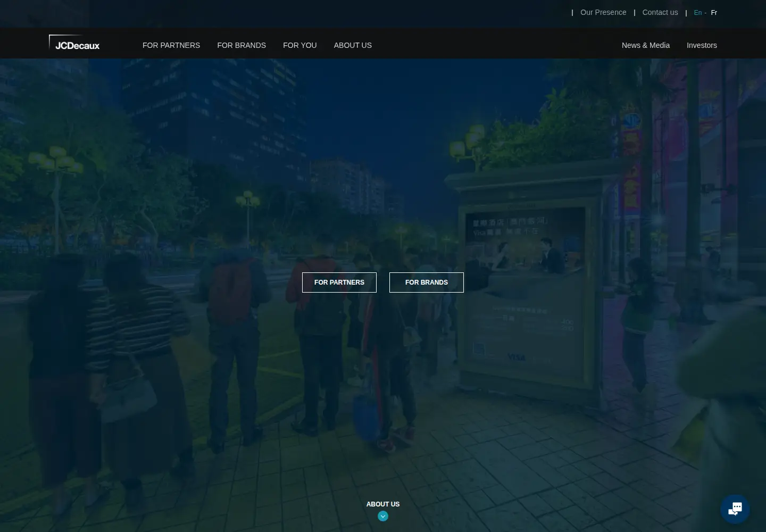Click the JCDecaux logo
The height and width of the screenshot is (532, 766).
(74, 43)
